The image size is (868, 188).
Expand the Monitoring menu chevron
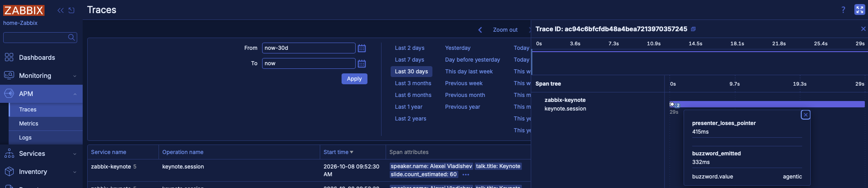pyautogui.click(x=74, y=76)
